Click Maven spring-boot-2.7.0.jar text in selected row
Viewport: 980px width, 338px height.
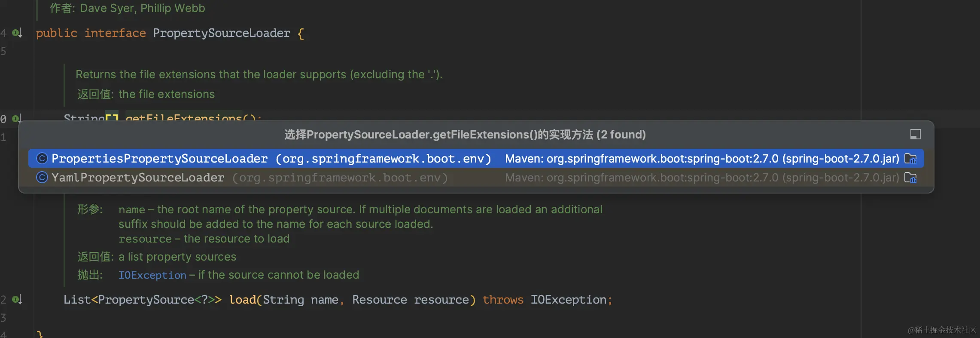point(702,159)
